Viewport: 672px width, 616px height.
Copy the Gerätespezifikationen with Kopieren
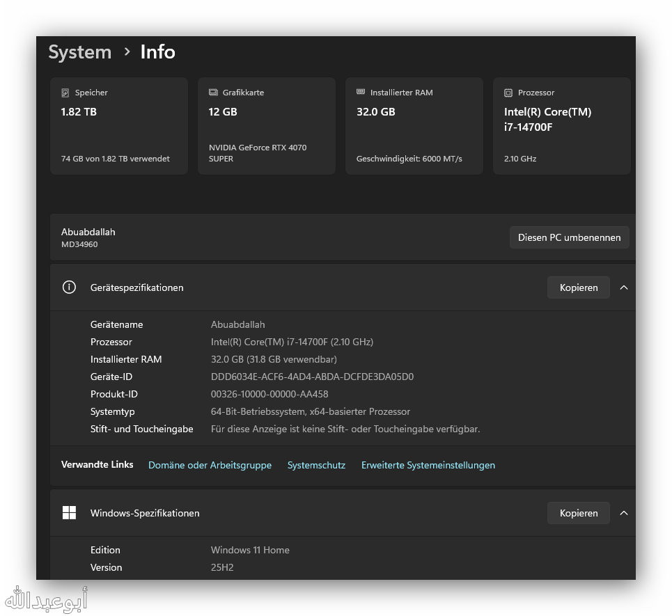(x=579, y=287)
